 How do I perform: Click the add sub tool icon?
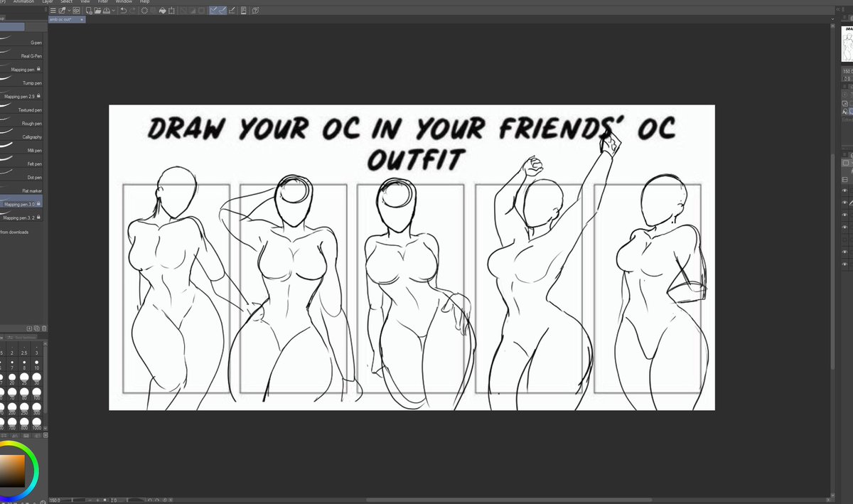pos(29,328)
